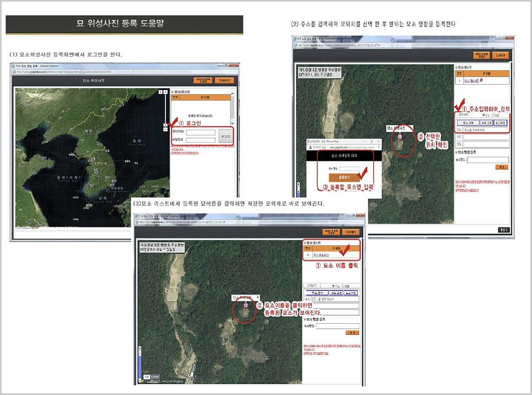
Task: Focus the 묘소명칭 field in step 2 right panel
Action: pos(488,160)
